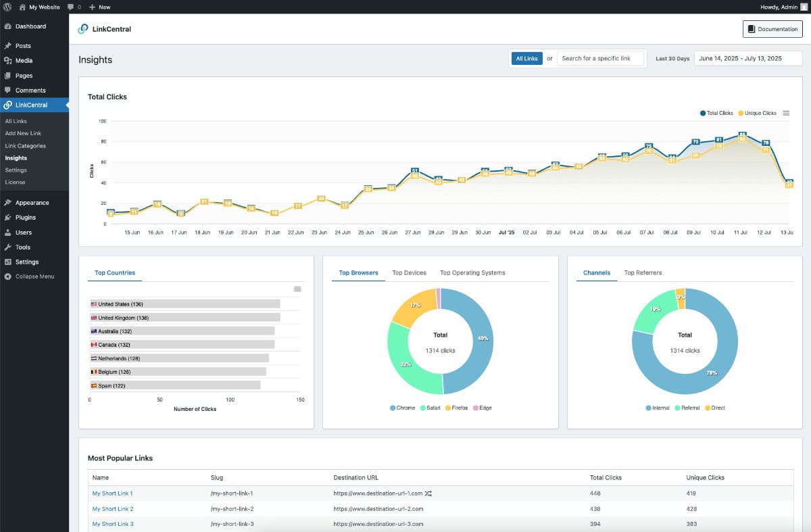This screenshot has height=532, width=811.
Task: Click the Plugins icon in sidebar
Action: pos(7,218)
